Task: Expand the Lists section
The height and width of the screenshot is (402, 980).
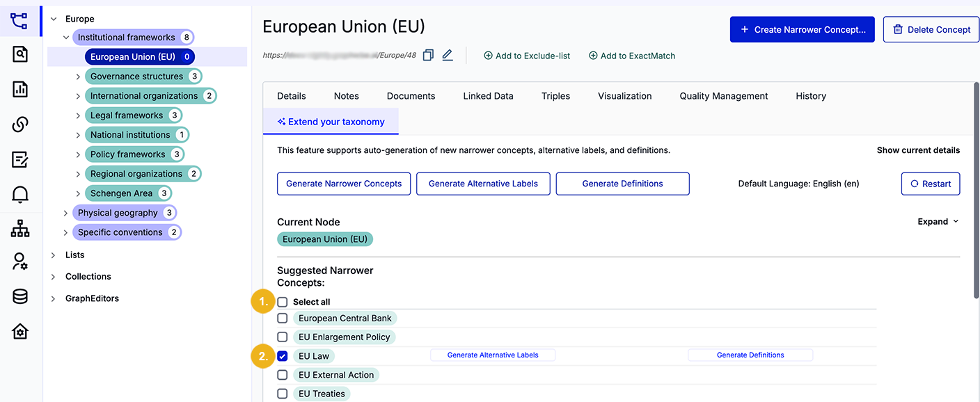Action: click(x=54, y=255)
